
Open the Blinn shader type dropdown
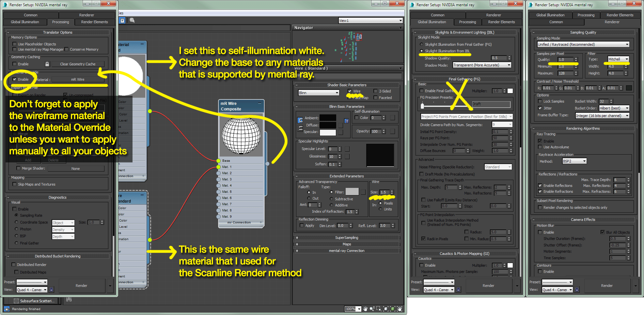(319, 93)
